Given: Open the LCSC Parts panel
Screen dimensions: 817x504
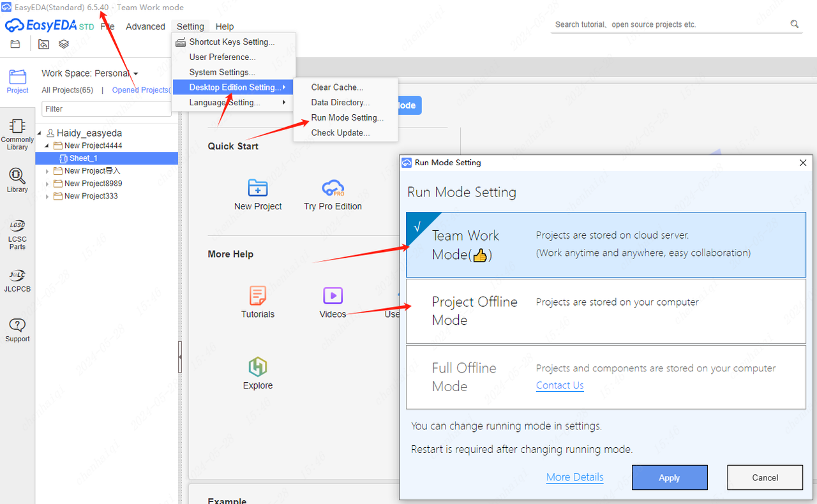Looking at the screenshot, I should click(x=17, y=234).
